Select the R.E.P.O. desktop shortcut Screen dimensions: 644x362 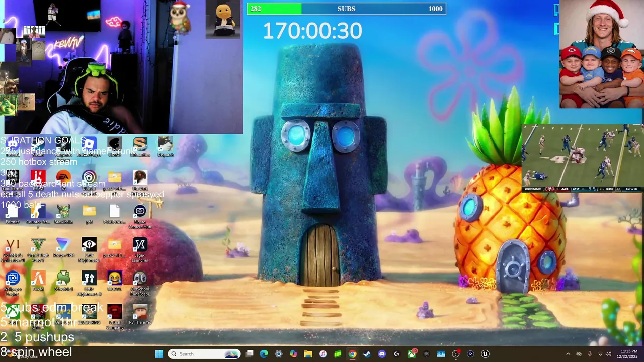pyautogui.click(x=115, y=281)
